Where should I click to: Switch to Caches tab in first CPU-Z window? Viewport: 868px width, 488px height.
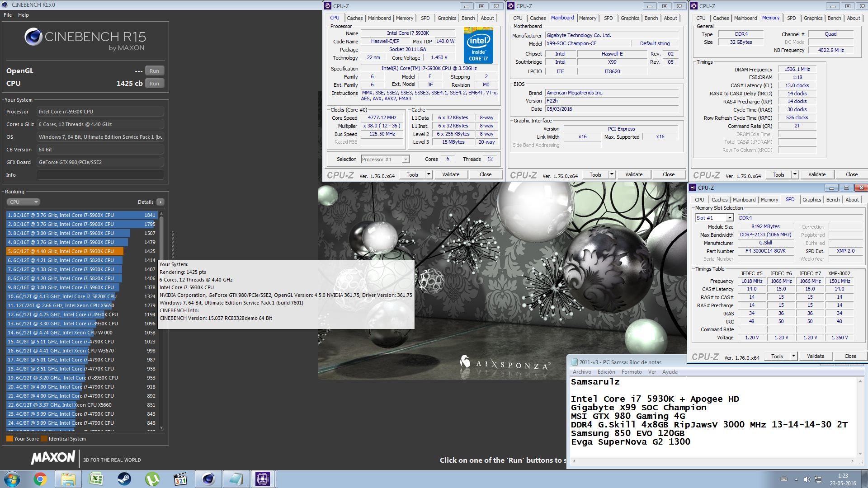(355, 18)
